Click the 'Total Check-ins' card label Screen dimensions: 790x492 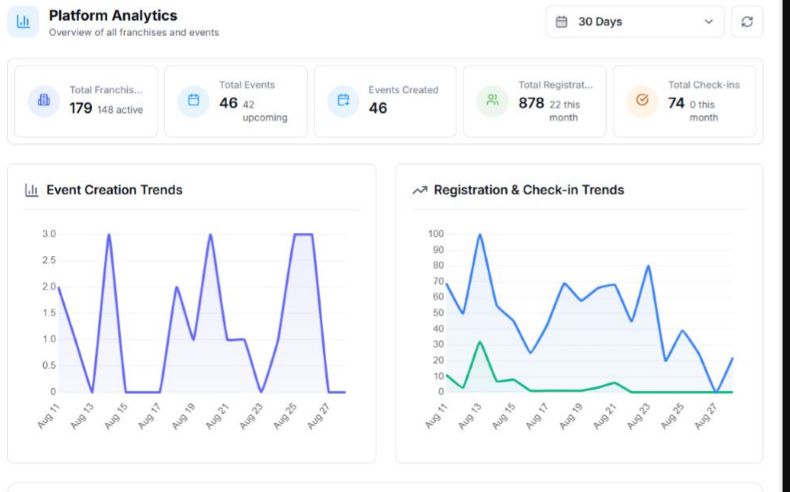click(x=704, y=85)
